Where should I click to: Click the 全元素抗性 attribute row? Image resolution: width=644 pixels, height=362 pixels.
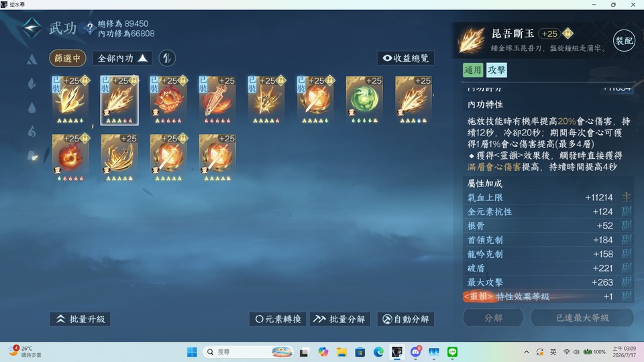click(548, 212)
